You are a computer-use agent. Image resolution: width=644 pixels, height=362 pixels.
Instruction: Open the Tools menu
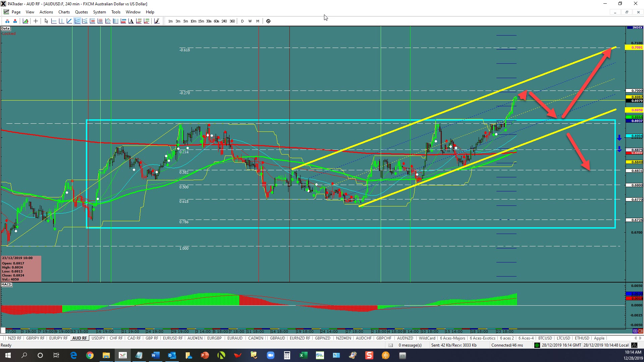(116, 12)
